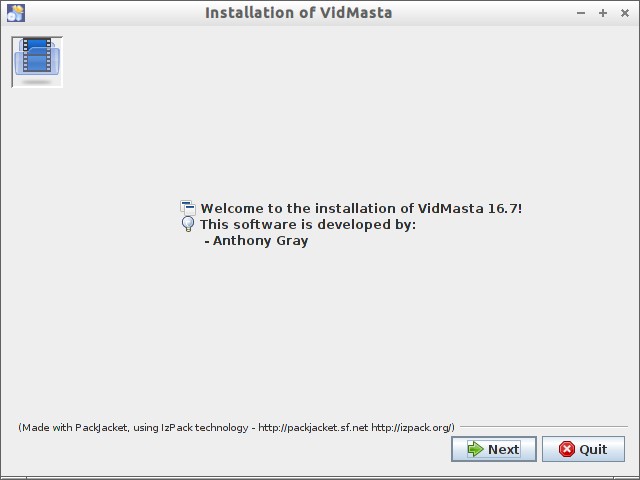Maximize the installer window

pyautogui.click(x=603, y=13)
